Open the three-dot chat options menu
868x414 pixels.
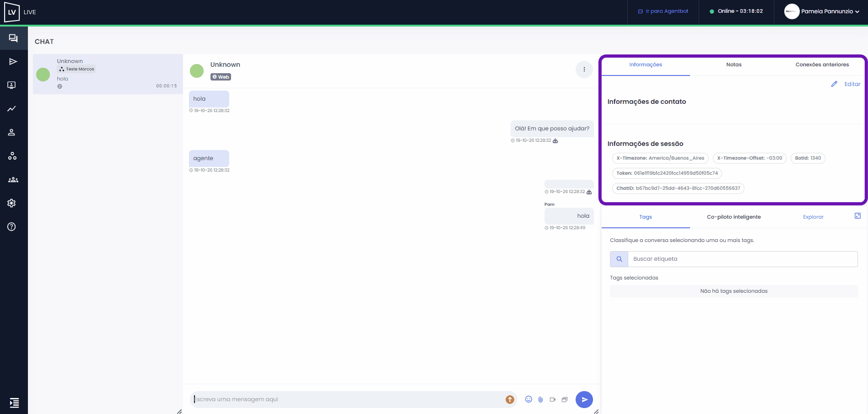(584, 70)
